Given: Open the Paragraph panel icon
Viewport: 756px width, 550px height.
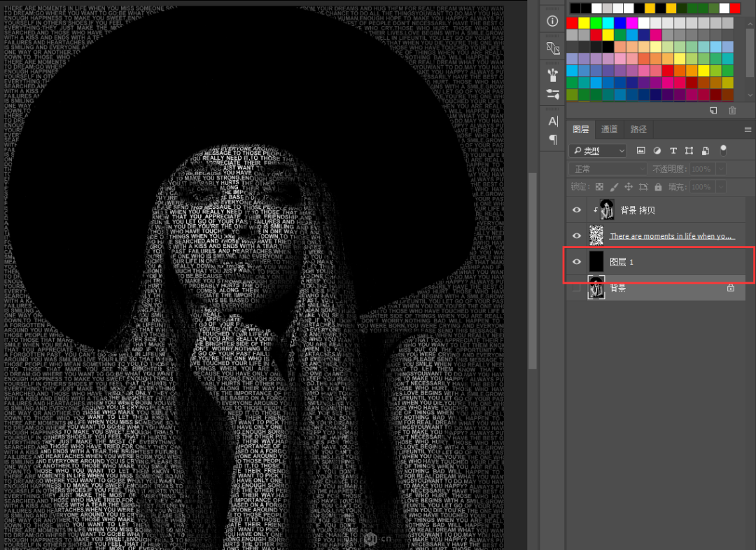Looking at the screenshot, I should (x=552, y=139).
